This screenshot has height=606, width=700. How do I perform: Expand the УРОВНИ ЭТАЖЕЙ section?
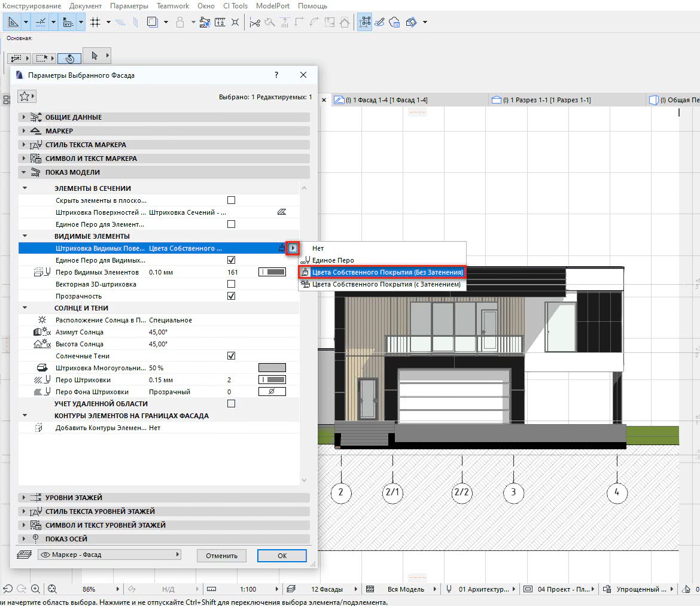pos(73,498)
